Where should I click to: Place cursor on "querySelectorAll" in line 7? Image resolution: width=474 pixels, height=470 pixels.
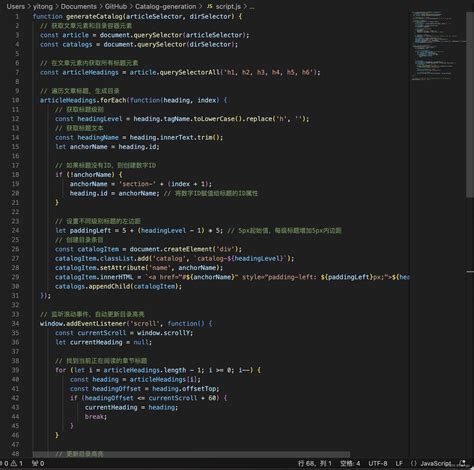pos(190,72)
